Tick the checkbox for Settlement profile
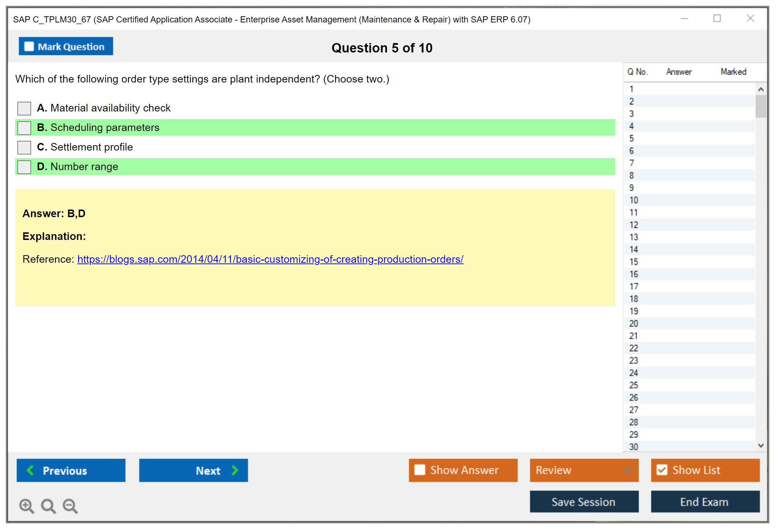 [24, 147]
